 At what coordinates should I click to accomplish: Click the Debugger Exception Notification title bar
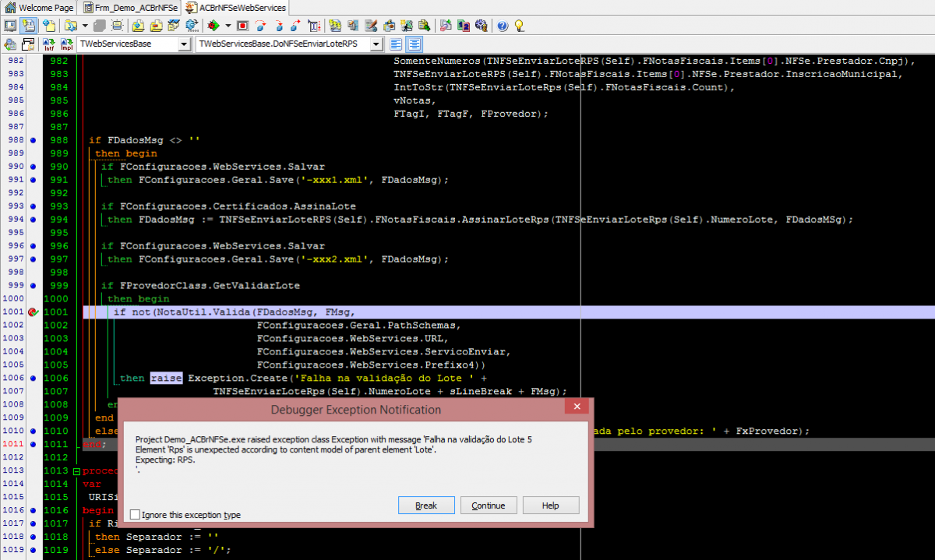355,410
